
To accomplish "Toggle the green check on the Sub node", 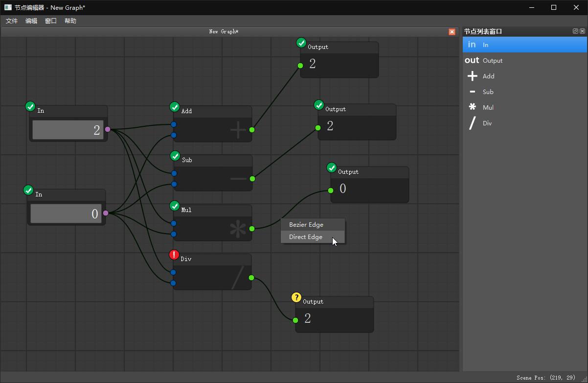I will (x=175, y=156).
